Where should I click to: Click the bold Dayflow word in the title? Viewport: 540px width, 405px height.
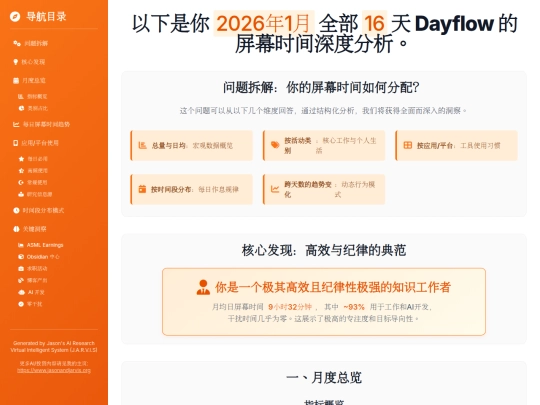tap(454, 24)
